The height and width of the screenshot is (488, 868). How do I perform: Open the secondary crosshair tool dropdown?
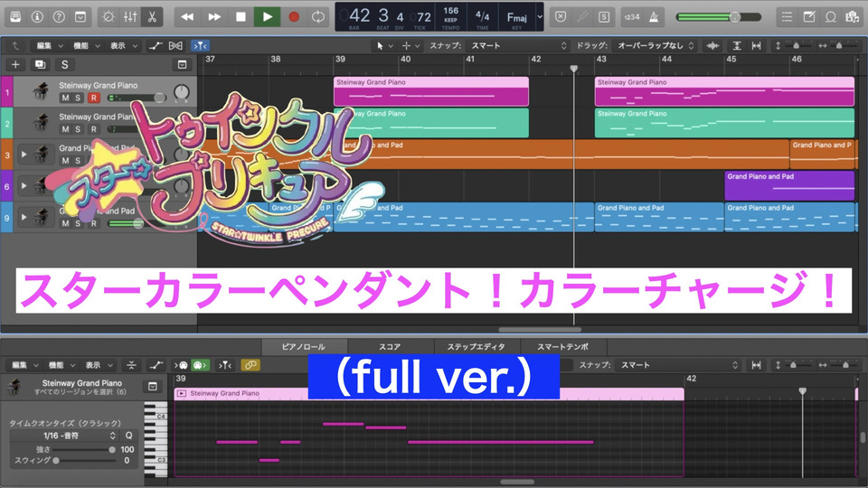click(x=410, y=46)
